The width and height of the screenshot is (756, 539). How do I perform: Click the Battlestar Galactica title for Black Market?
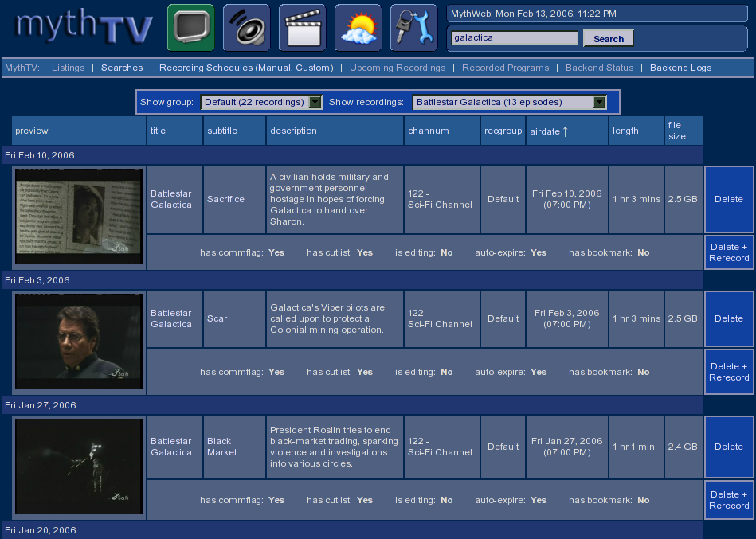point(171,447)
